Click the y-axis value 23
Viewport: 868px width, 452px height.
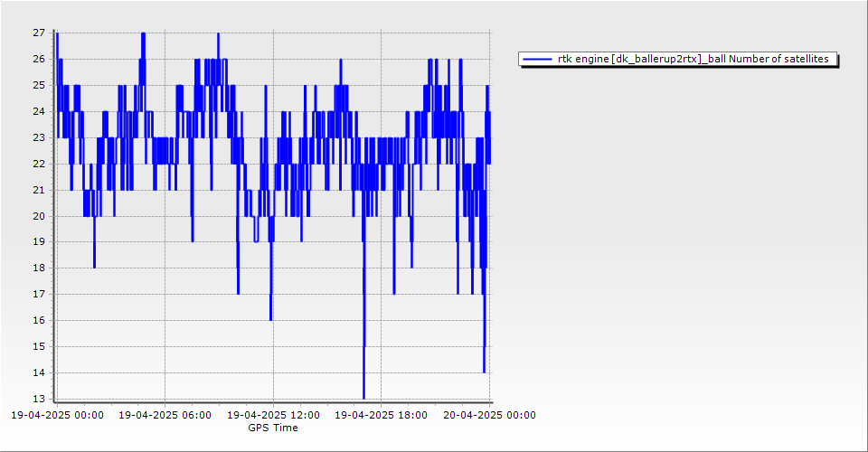click(x=39, y=137)
